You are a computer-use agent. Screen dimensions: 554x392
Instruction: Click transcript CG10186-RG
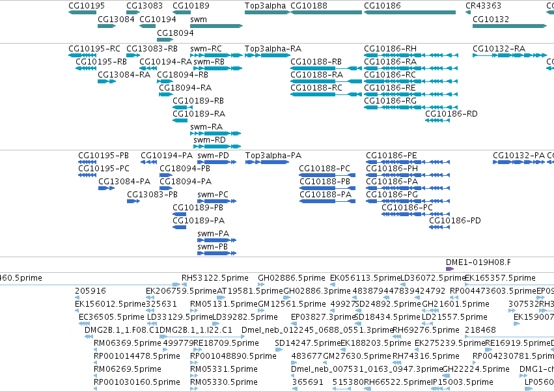[390, 101]
